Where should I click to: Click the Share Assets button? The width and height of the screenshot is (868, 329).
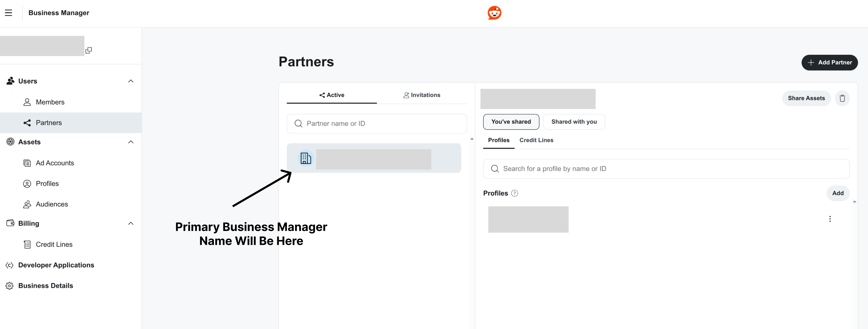point(806,98)
